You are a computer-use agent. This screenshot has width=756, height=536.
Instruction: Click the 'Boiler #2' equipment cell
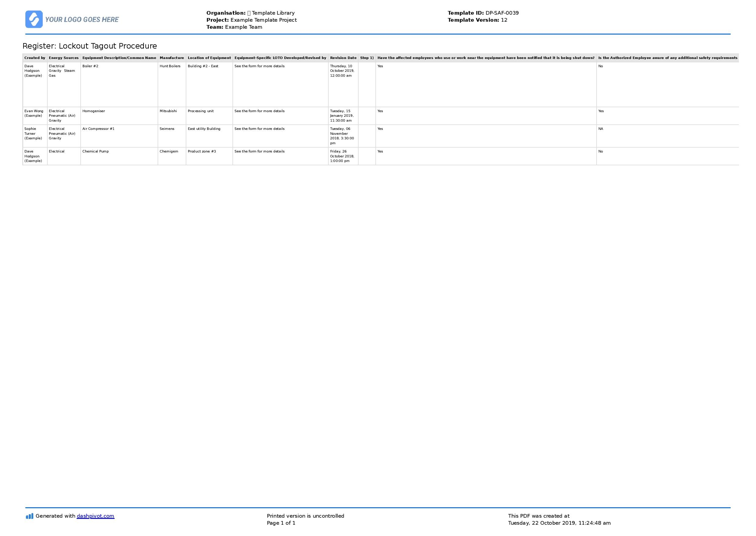[90, 66]
